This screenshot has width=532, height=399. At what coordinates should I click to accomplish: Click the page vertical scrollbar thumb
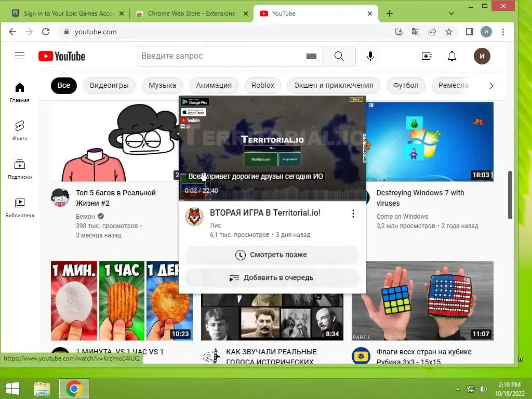[x=510, y=195]
